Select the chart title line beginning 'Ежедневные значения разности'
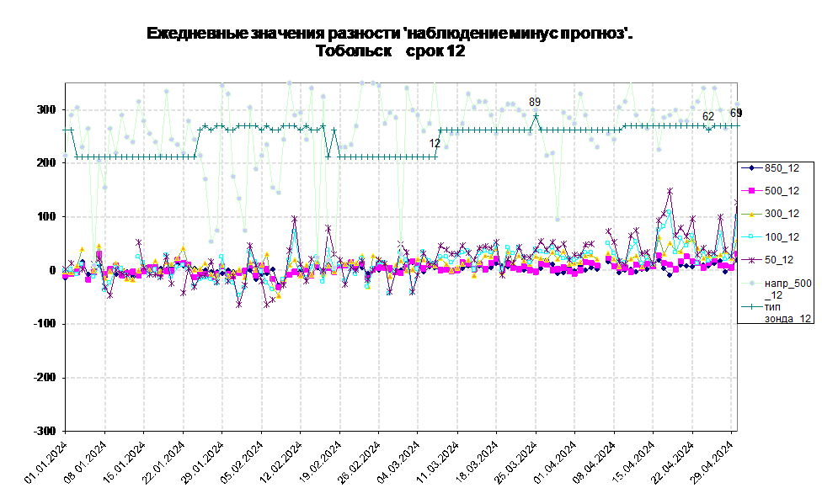Screen dimensions: 822x504 tap(389, 34)
